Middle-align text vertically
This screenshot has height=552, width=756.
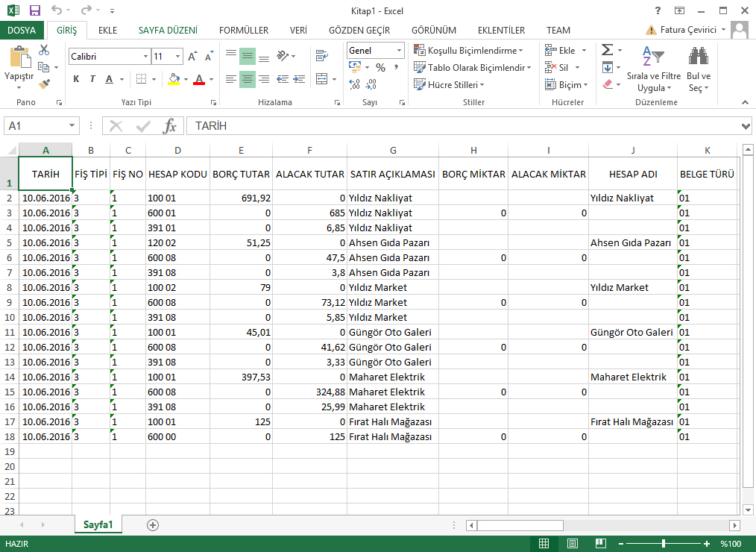pyautogui.click(x=248, y=56)
